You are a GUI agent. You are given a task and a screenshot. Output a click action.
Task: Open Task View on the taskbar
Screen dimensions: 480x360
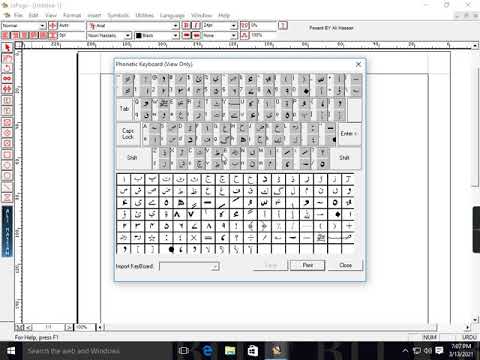coord(183,351)
